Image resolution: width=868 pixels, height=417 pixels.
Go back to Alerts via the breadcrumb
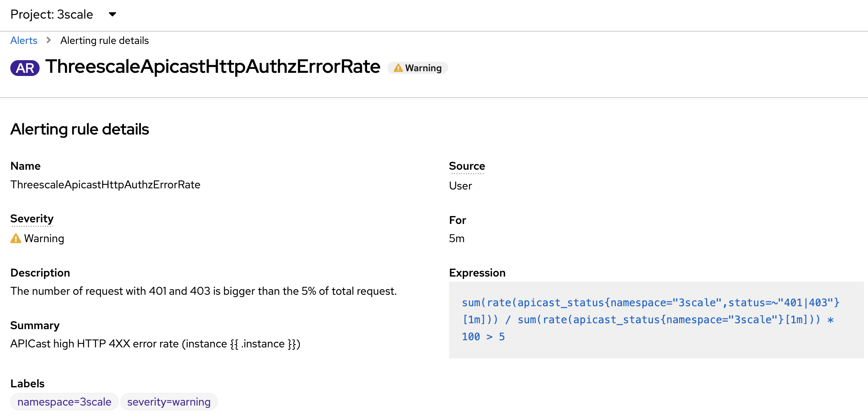(24, 41)
